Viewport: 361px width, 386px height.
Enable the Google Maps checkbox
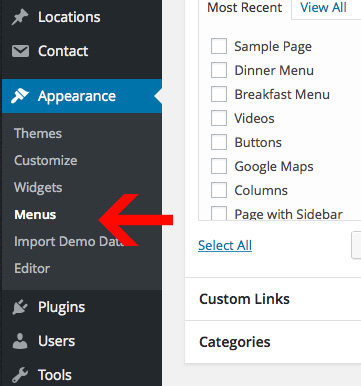219,166
